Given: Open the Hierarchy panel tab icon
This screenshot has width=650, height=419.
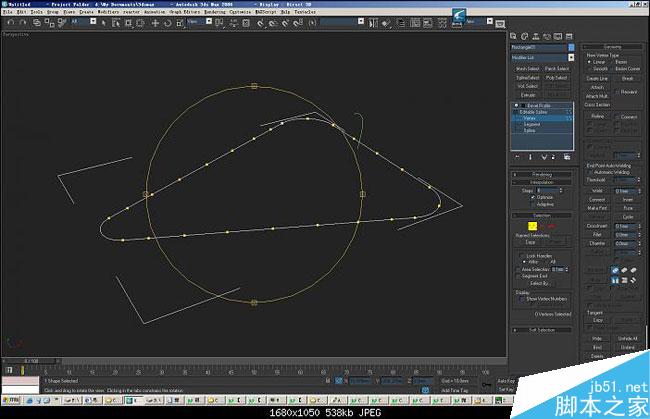Looking at the screenshot, I should tap(536, 36).
